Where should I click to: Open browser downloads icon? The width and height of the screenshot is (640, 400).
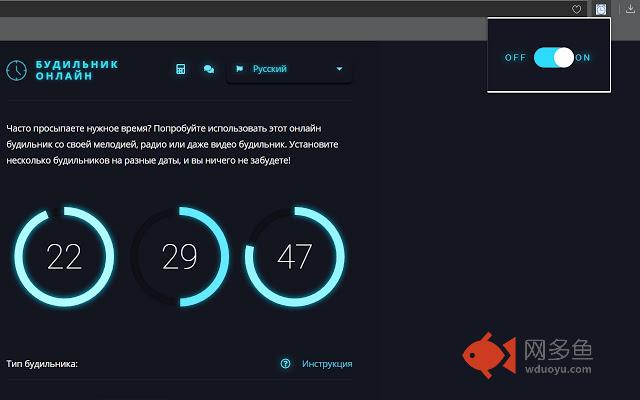coord(630,9)
